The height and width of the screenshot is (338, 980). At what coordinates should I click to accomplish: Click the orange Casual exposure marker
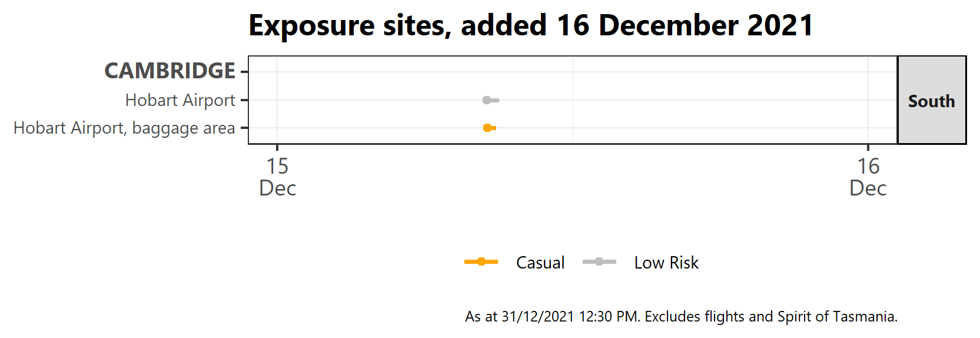pos(488,128)
